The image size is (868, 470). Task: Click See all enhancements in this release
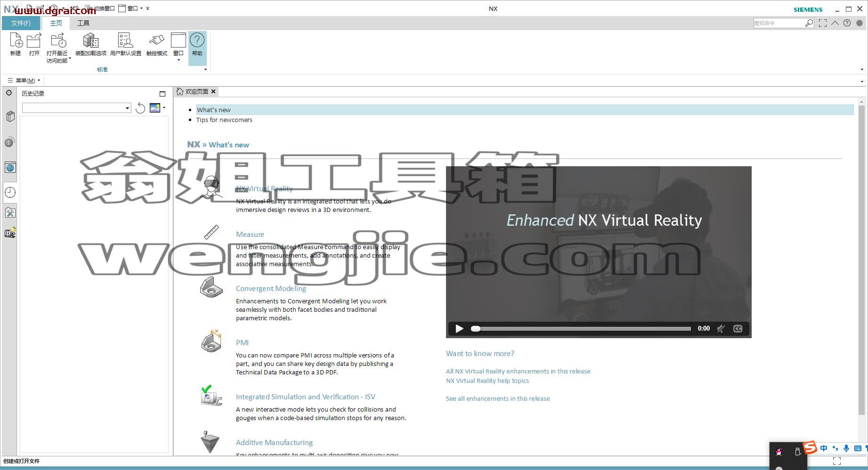[x=498, y=398]
